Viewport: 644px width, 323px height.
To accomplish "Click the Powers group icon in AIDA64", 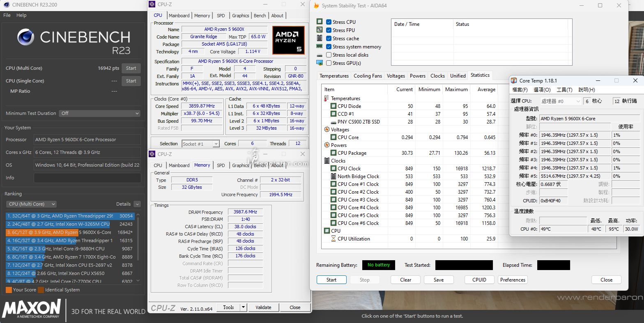I will [x=327, y=145].
